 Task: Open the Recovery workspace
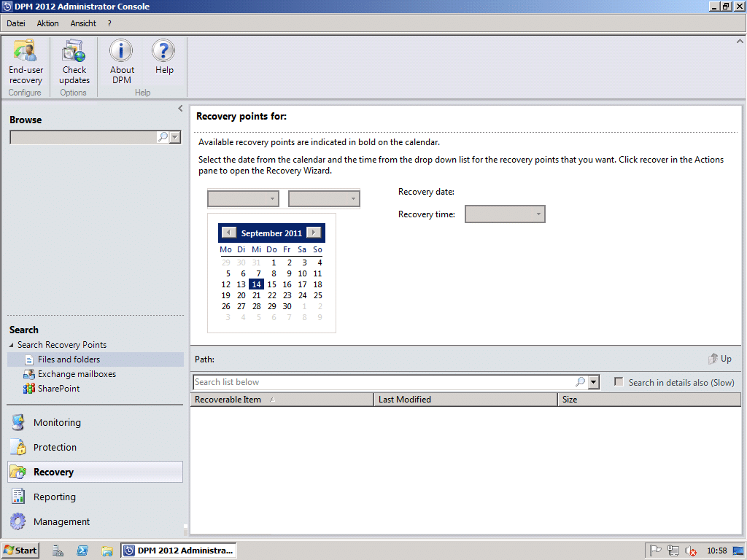(96, 472)
